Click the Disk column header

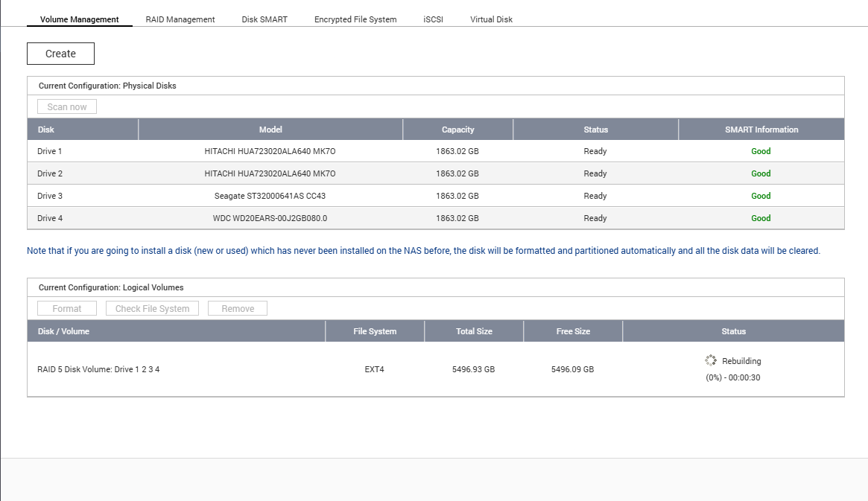(x=83, y=130)
